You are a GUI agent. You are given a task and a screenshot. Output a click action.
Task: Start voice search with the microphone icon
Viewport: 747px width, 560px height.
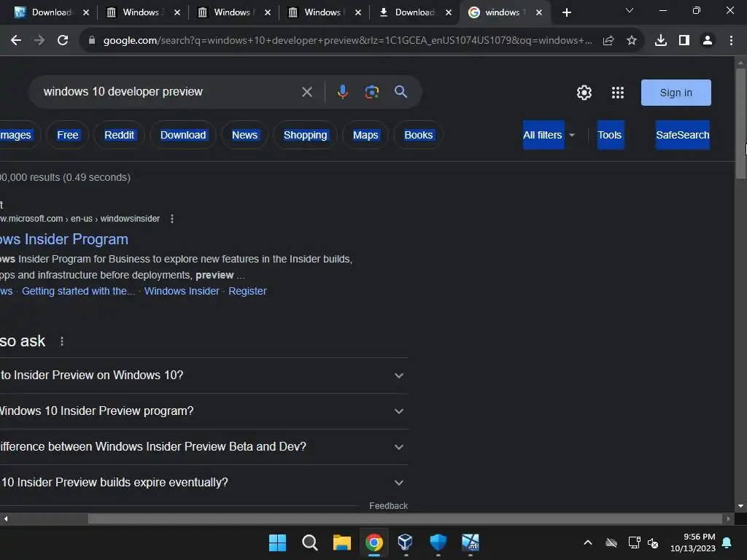point(343,91)
